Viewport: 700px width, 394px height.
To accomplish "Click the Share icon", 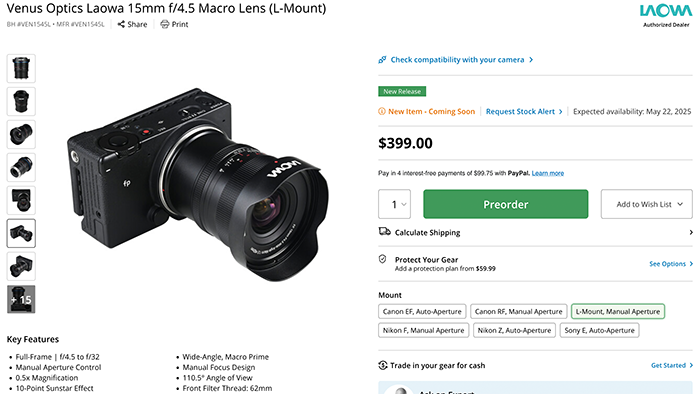I will pyautogui.click(x=121, y=24).
